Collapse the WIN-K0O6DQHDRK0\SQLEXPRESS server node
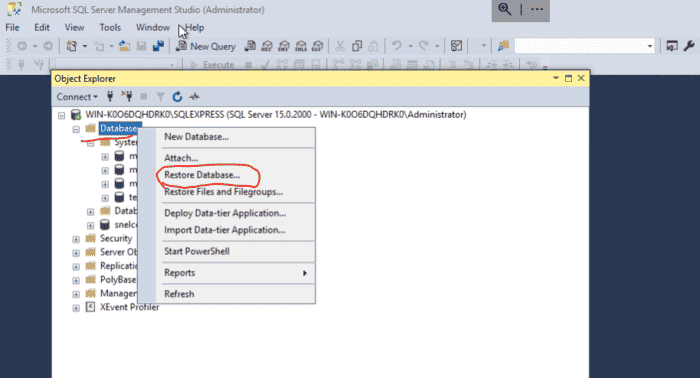700x378 pixels. coord(62,116)
